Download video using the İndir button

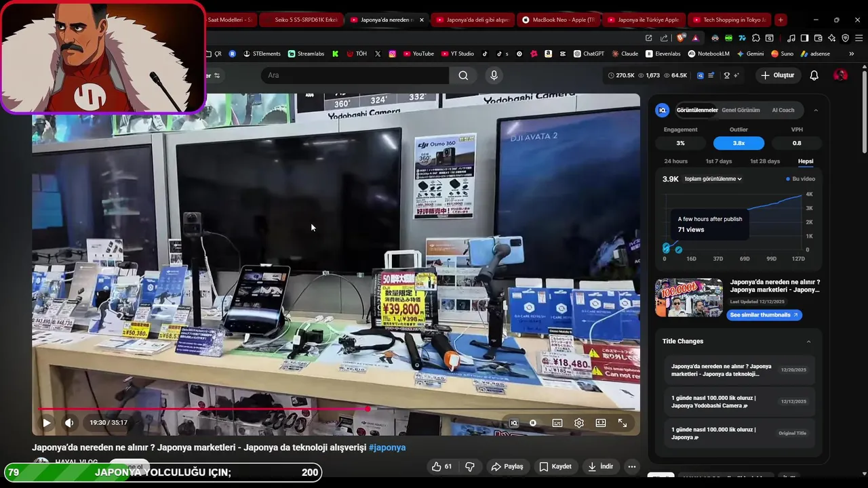601,466
